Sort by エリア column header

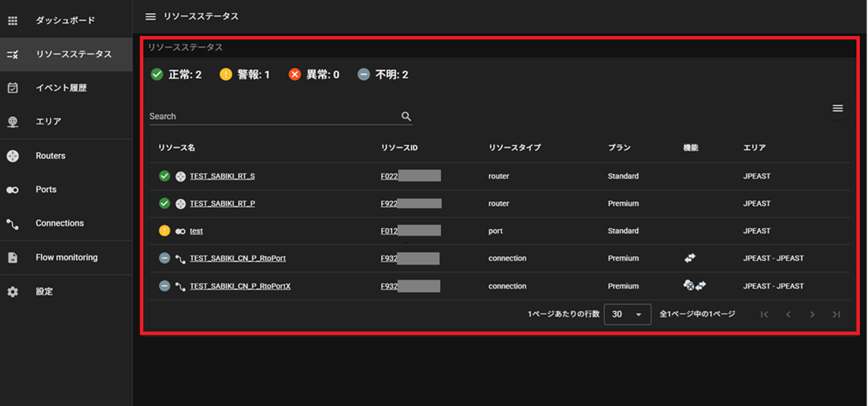[x=754, y=147]
